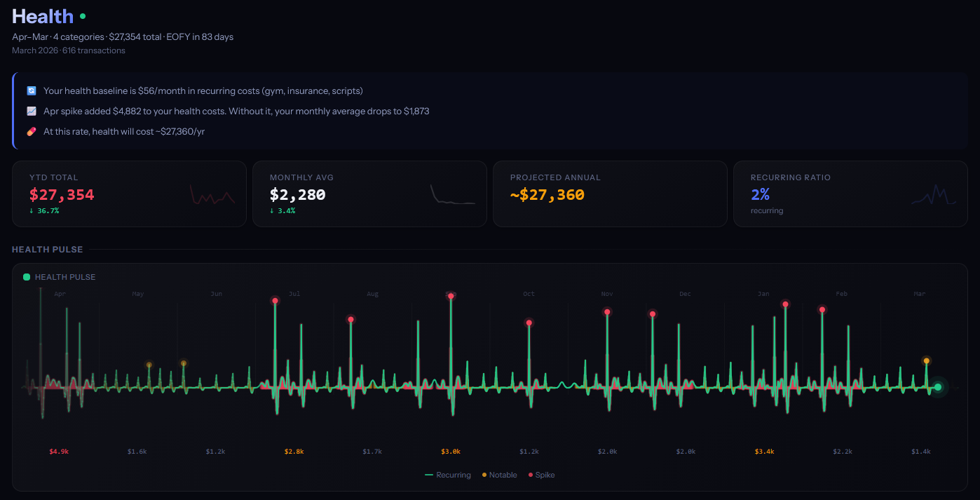Click the $4.9k April monthly total

(59, 452)
